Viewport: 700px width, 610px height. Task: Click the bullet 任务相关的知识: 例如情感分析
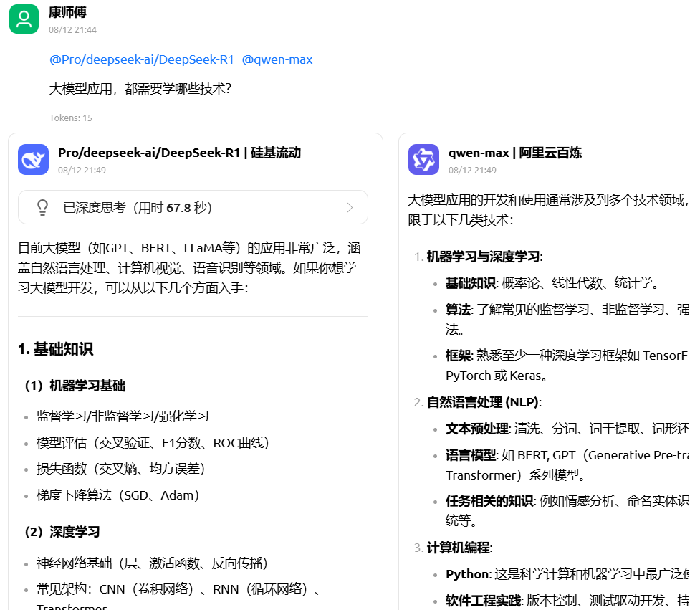point(567,510)
